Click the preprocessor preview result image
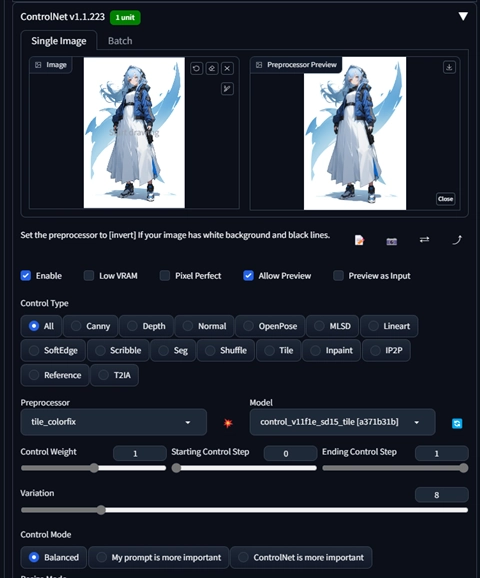480x578 pixels. (x=355, y=133)
